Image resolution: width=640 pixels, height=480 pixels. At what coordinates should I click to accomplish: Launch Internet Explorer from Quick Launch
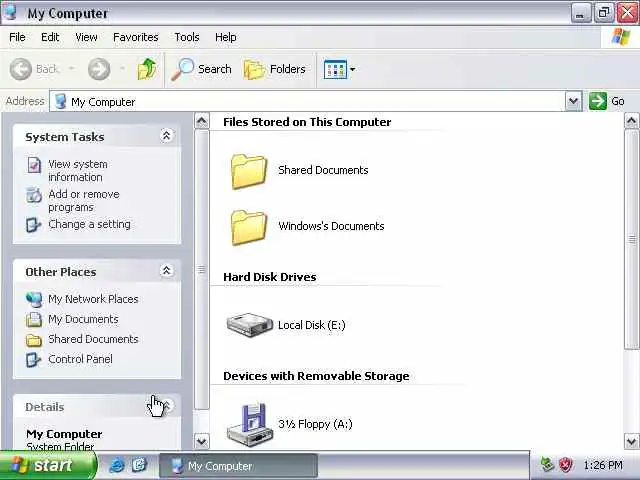117,465
